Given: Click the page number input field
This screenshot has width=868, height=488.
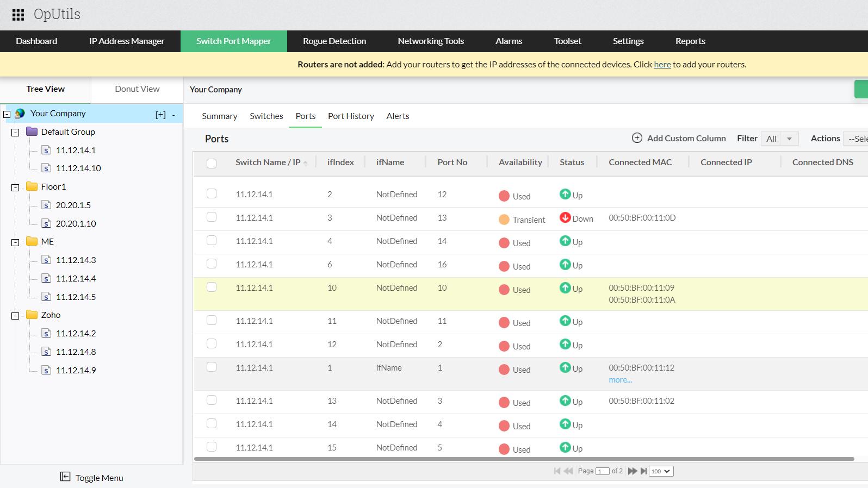Looking at the screenshot, I should [x=602, y=471].
